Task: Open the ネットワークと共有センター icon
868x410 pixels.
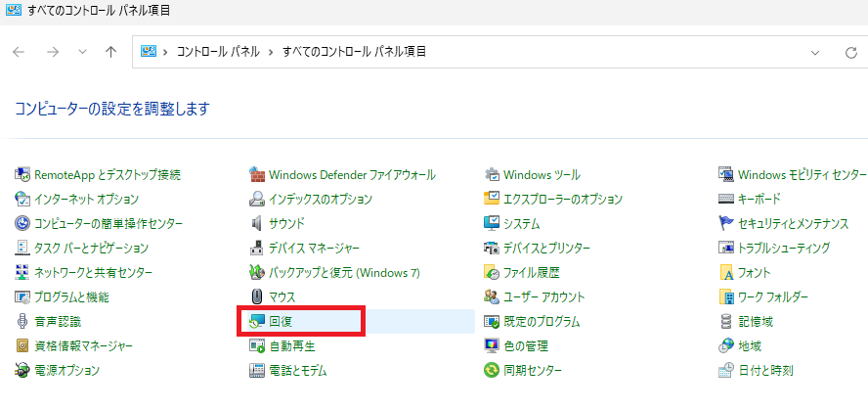Action: pyautogui.click(x=22, y=273)
